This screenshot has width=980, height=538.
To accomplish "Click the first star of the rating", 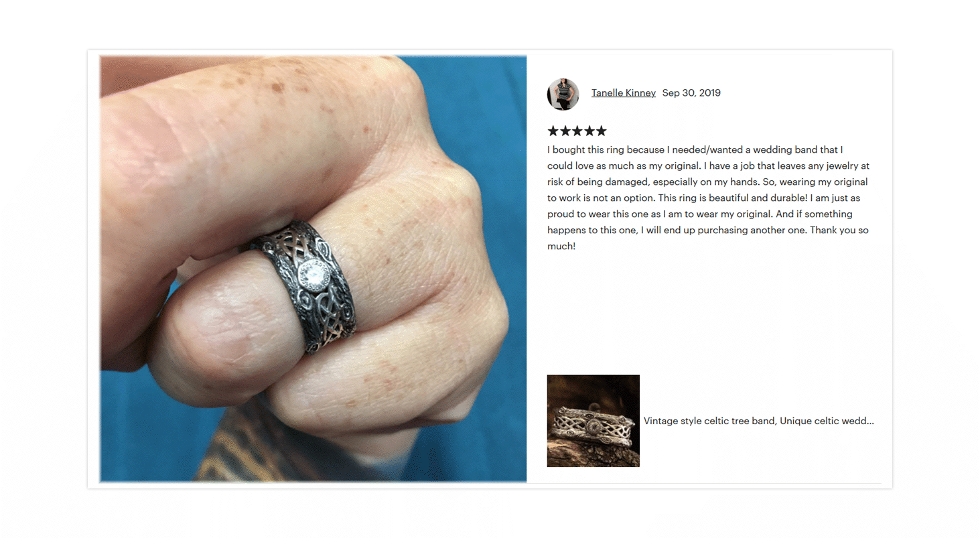I will pyautogui.click(x=553, y=131).
